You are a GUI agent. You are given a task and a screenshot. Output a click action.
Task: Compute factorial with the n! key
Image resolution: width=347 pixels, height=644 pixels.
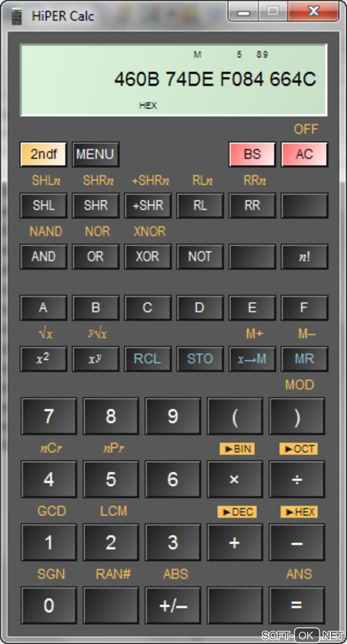pos(304,257)
